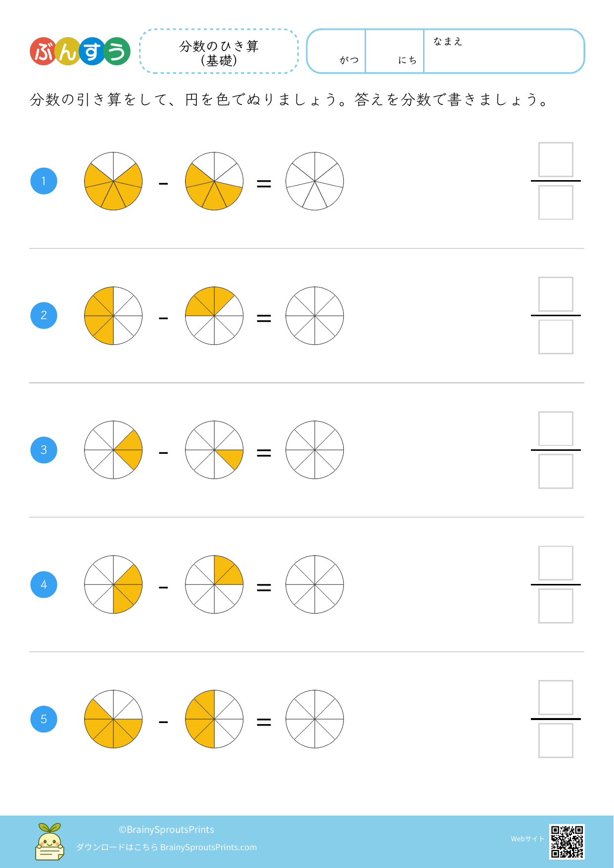Click the ぶんすう colorful logo
Image resolution: width=614 pixels, height=868 pixels.
pos(80,51)
